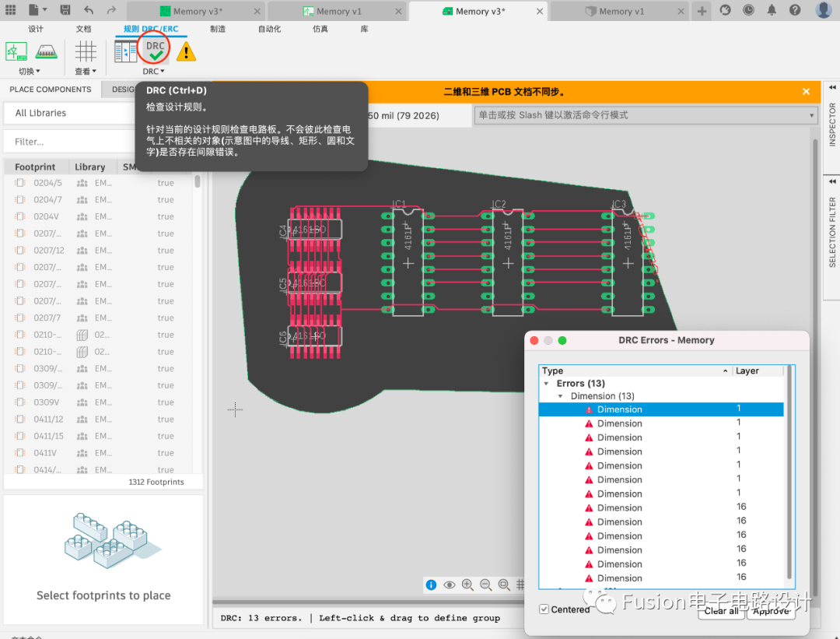Click the zoom in magnifier icon
The image size is (840, 639).
[467, 585]
